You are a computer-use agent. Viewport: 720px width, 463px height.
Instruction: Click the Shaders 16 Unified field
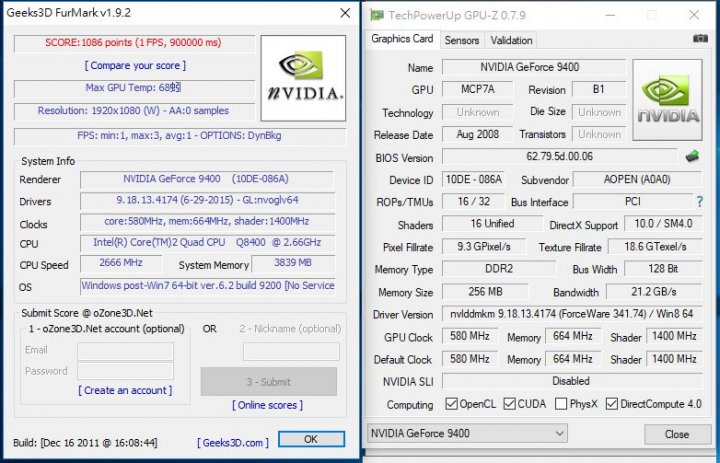492,224
